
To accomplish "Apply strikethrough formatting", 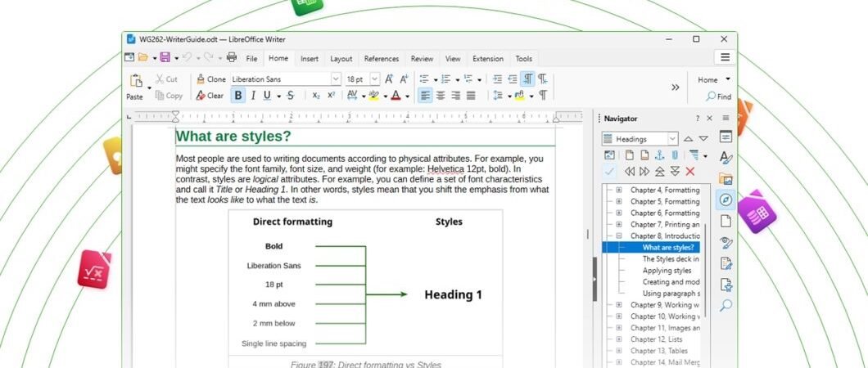I will pyautogui.click(x=291, y=96).
